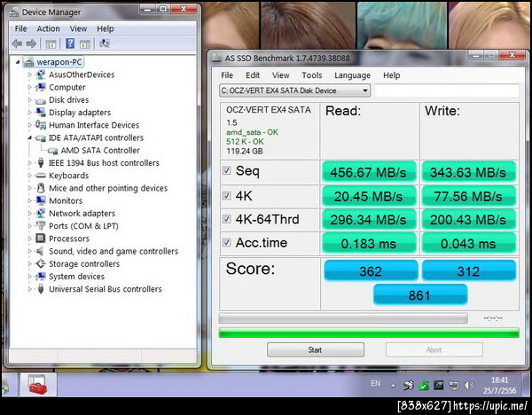Click the 4K-64Thrd read result 296.34 MB/s

tap(369, 220)
